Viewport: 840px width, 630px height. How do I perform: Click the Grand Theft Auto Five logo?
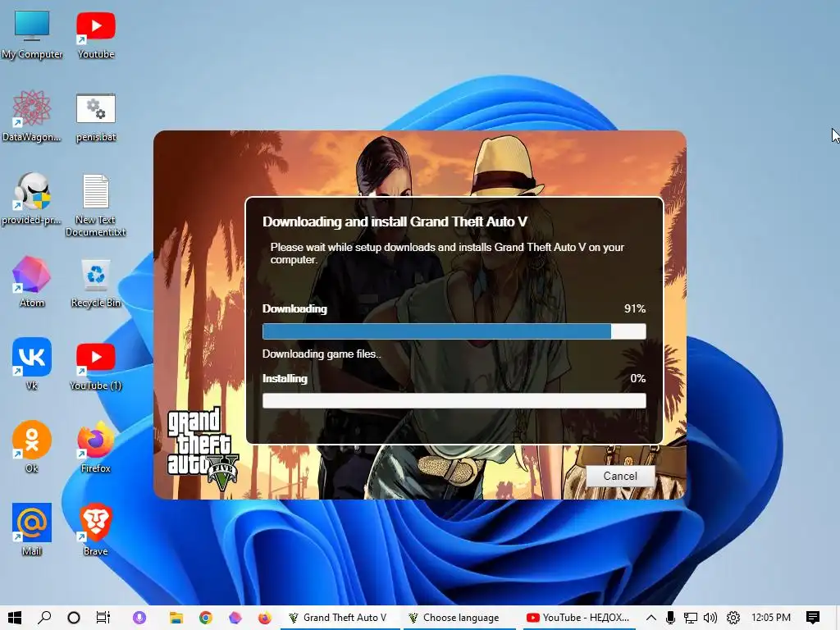click(202, 449)
